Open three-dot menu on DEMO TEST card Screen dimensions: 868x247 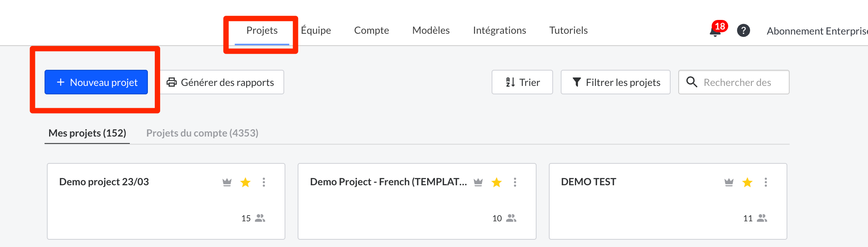[766, 182]
